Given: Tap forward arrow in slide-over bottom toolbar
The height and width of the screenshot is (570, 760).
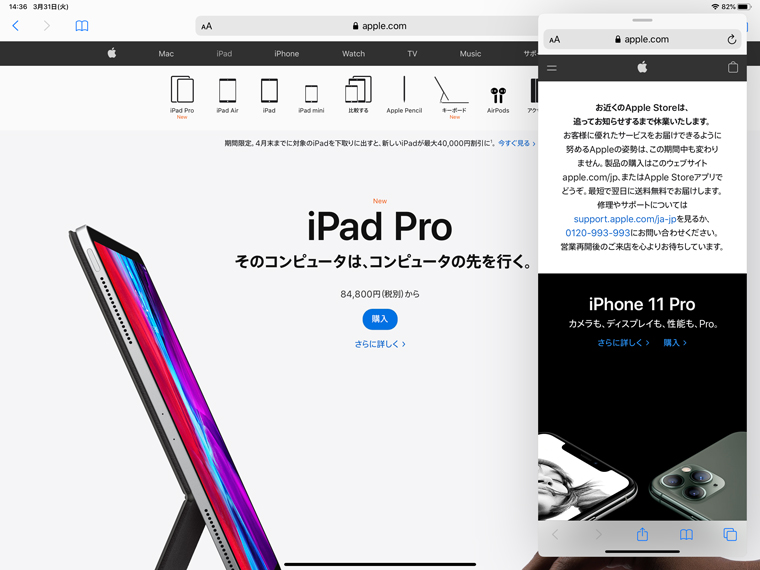Looking at the screenshot, I should pos(598,534).
